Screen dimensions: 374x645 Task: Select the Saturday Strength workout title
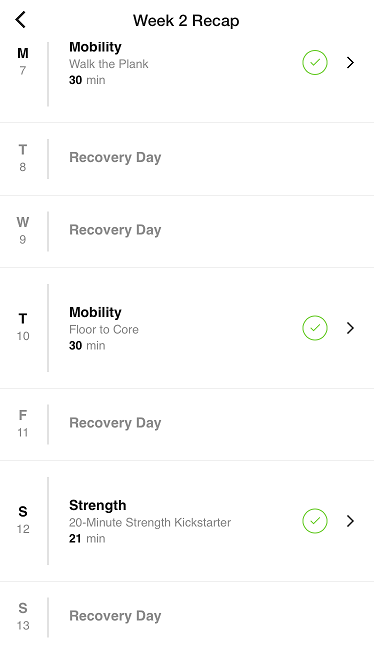pyautogui.click(x=98, y=505)
